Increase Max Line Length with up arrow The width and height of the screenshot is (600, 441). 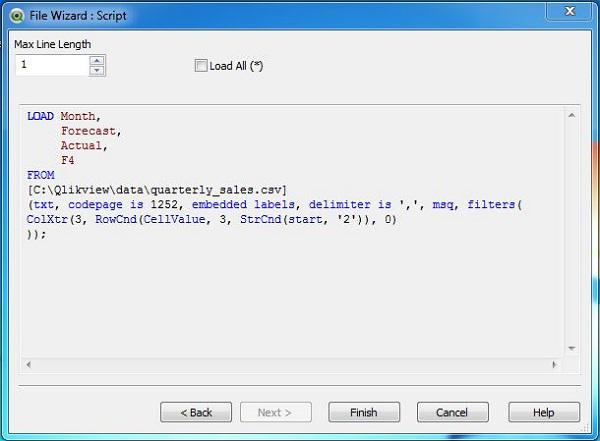coord(97,60)
